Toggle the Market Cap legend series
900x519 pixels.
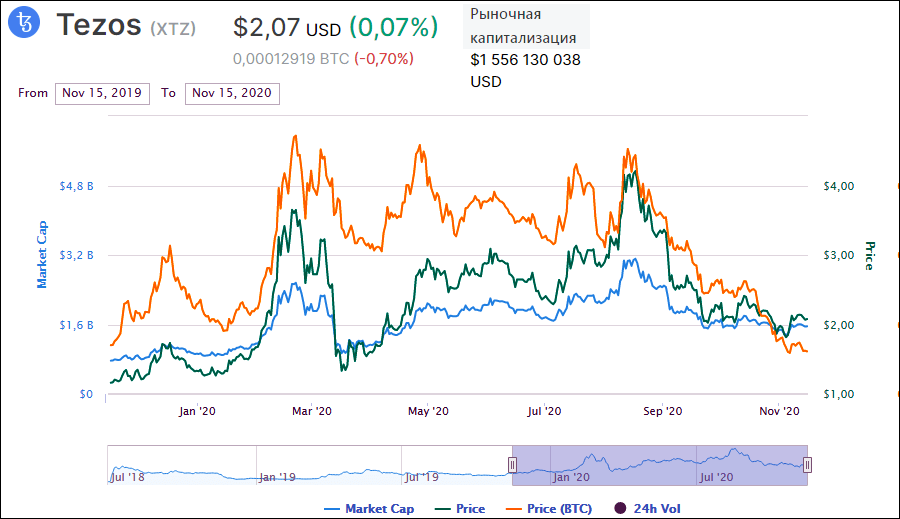[369, 509]
